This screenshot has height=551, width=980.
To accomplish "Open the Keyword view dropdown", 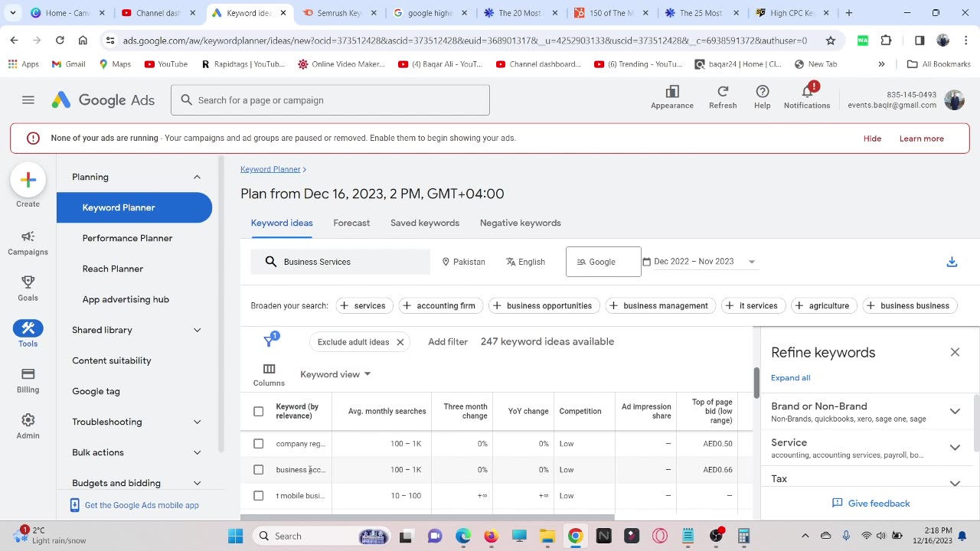I will pos(335,374).
